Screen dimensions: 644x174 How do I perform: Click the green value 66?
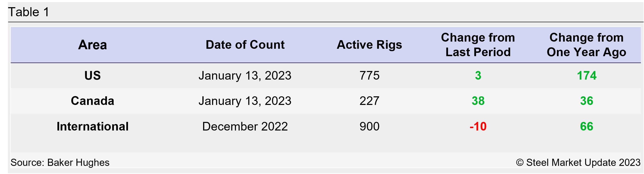[587, 126]
